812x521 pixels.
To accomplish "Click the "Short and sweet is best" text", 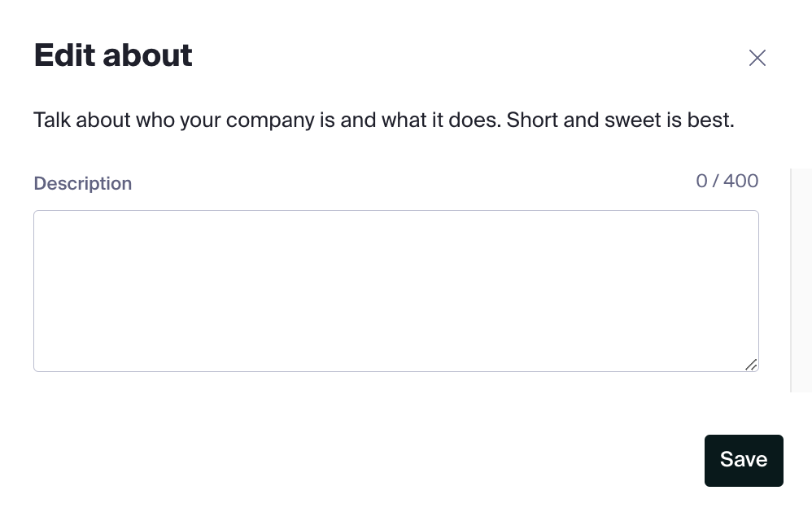I will (x=620, y=120).
